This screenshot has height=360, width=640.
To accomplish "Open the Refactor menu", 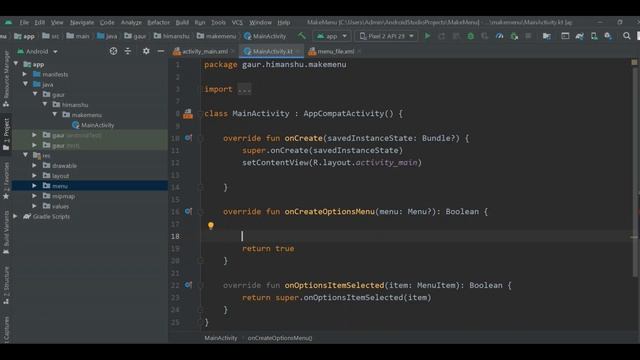I will click(x=158, y=22).
